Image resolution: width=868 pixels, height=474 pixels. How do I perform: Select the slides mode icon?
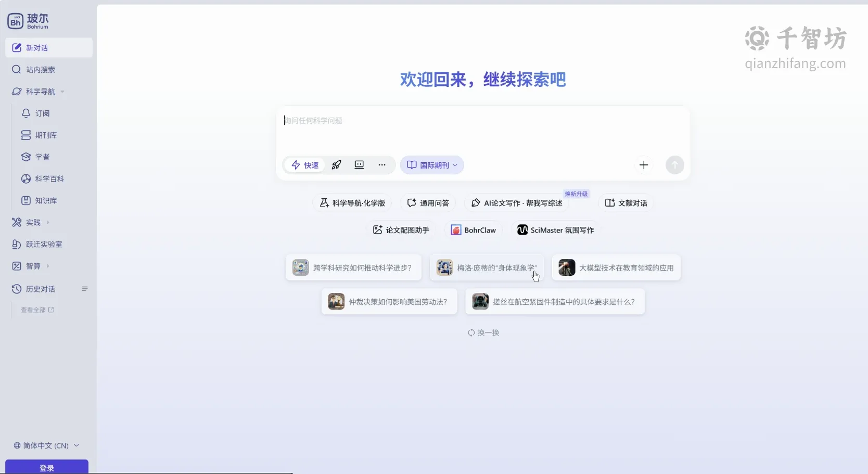[x=359, y=165]
